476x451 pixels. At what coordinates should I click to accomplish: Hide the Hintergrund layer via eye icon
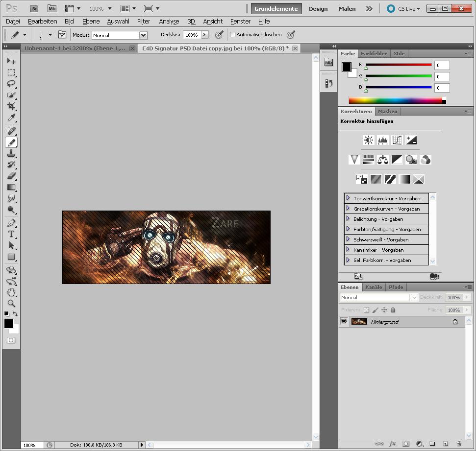[344, 322]
